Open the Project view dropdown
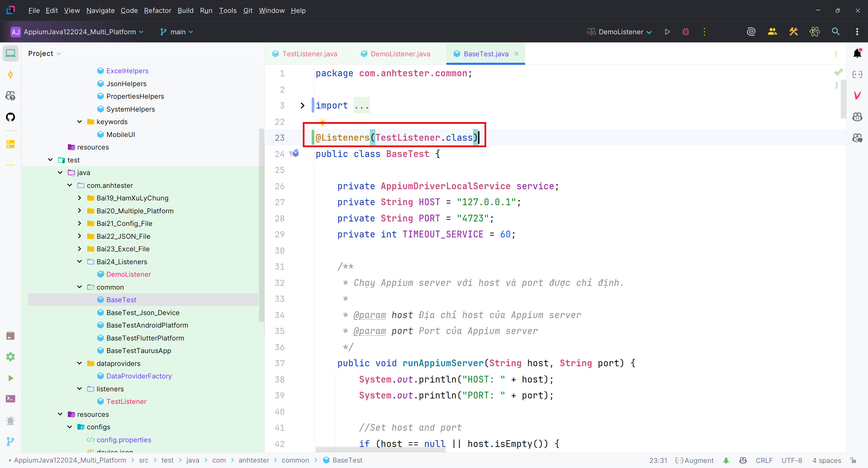868x468 pixels. point(44,54)
